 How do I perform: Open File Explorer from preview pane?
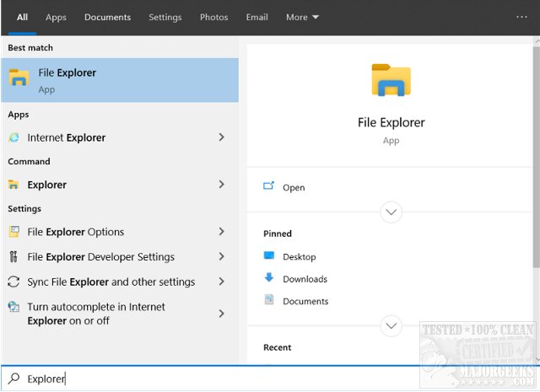point(294,187)
